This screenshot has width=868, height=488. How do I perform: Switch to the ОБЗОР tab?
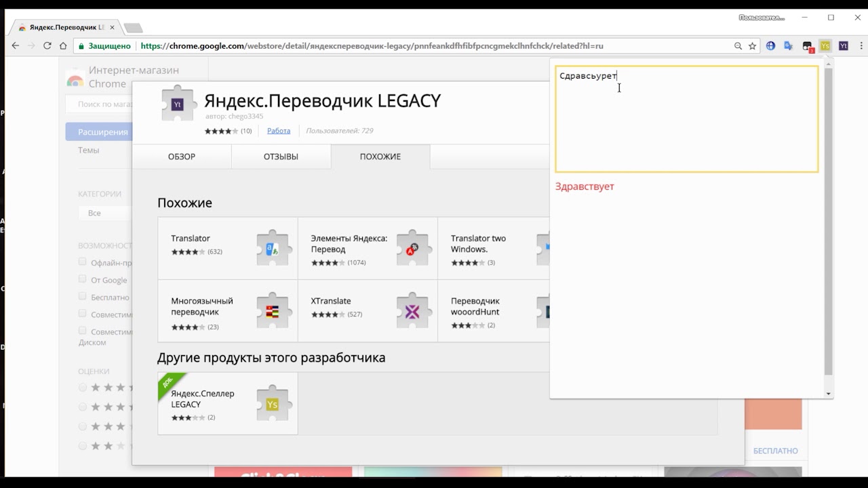[182, 157]
